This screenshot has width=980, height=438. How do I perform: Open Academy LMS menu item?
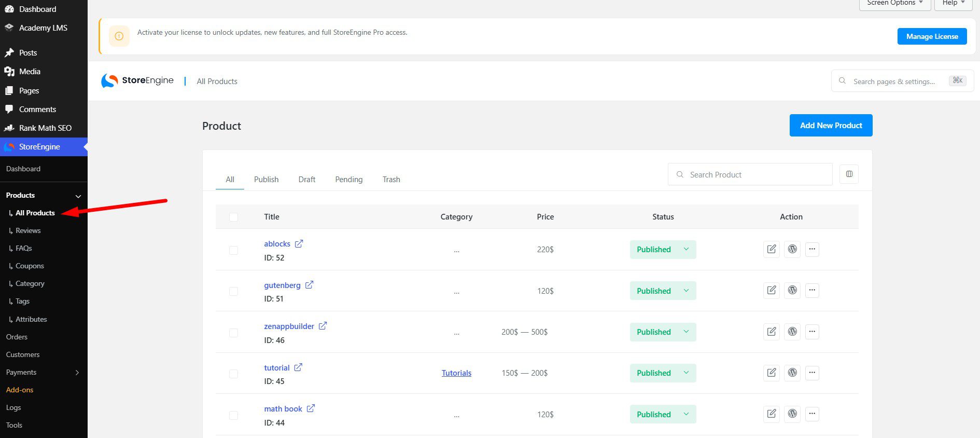click(43, 28)
